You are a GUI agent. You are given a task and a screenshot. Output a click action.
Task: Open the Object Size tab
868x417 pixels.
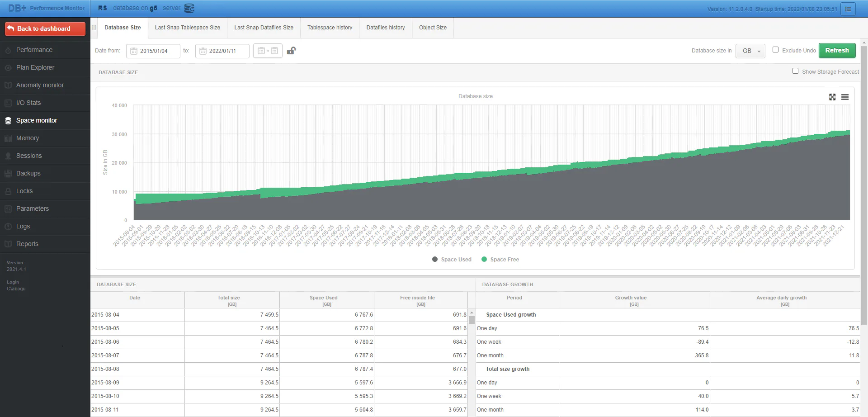(433, 28)
